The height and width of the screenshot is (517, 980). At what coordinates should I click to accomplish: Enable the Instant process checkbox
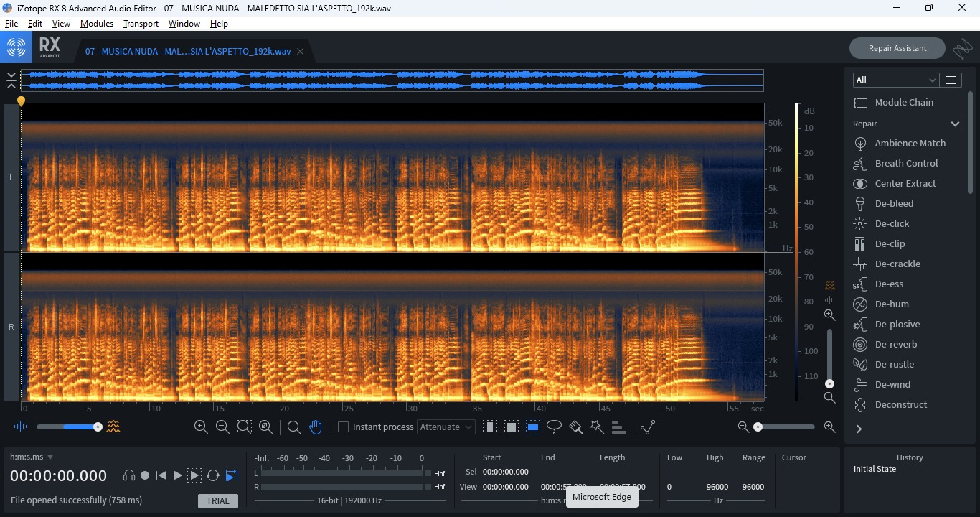(343, 427)
